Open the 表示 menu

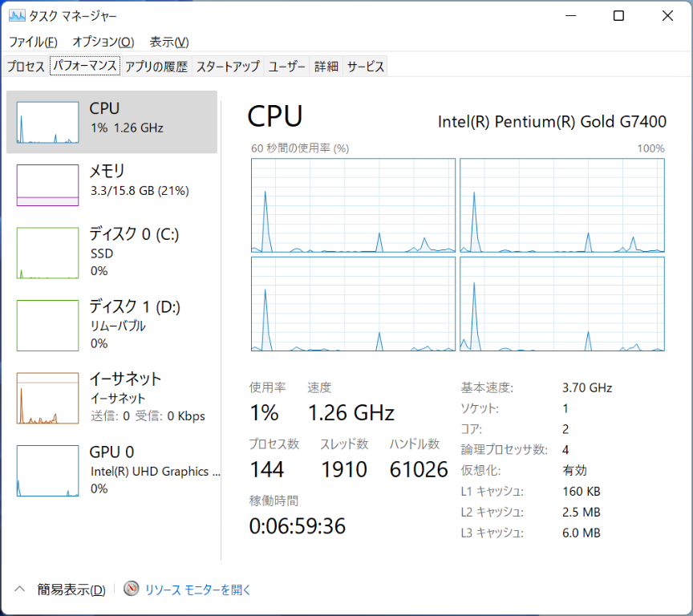pos(169,42)
